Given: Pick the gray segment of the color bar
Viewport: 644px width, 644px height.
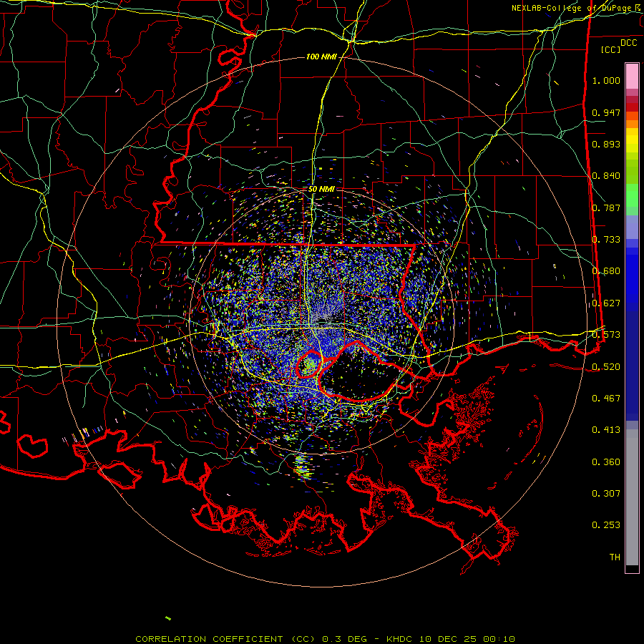Looking at the screenshot, I should pos(632,497).
